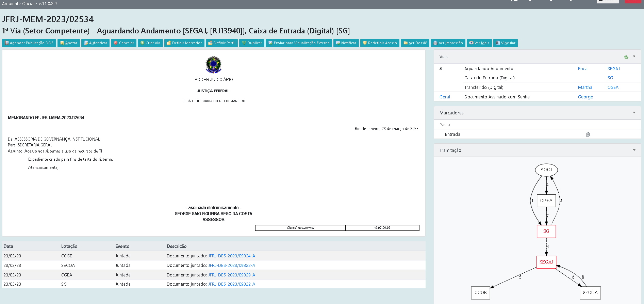The width and height of the screenshot is (644, 304).
Task: Open the Geral link
Action: tap(445, 97)
